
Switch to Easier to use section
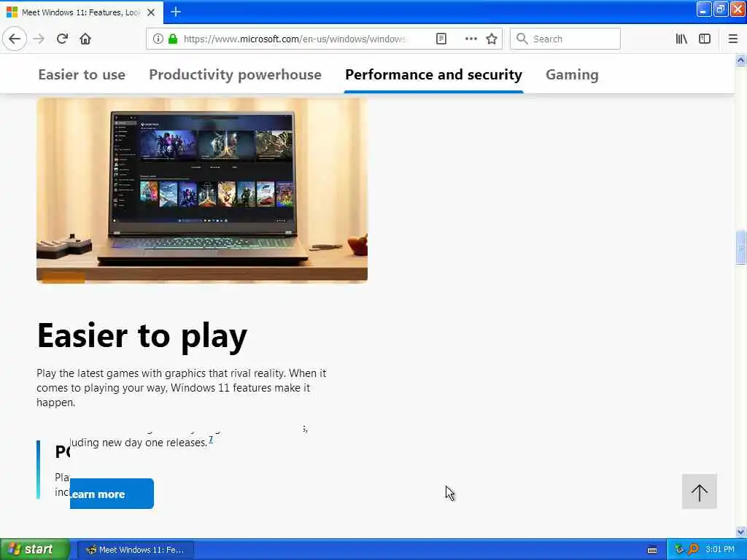[82, 75]
